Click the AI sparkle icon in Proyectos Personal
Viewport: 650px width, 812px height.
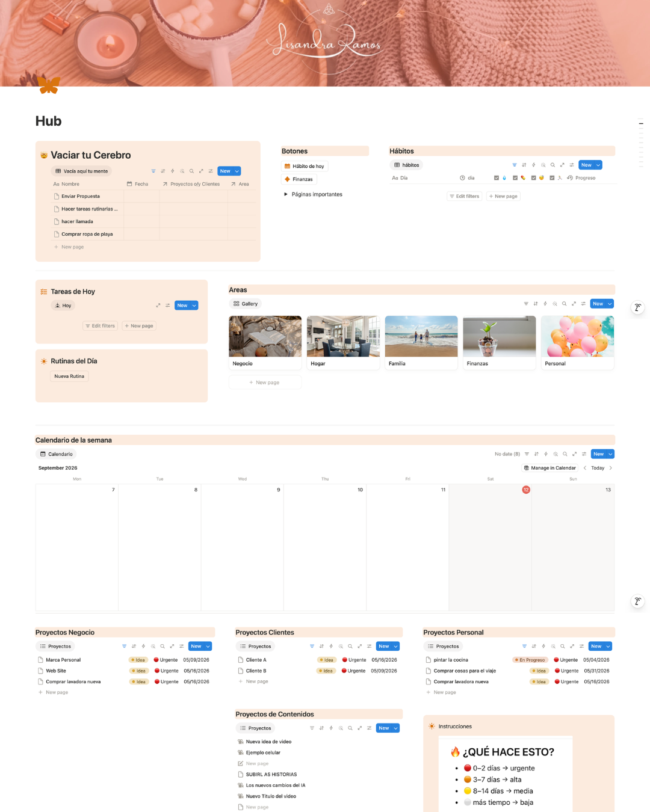553,647
